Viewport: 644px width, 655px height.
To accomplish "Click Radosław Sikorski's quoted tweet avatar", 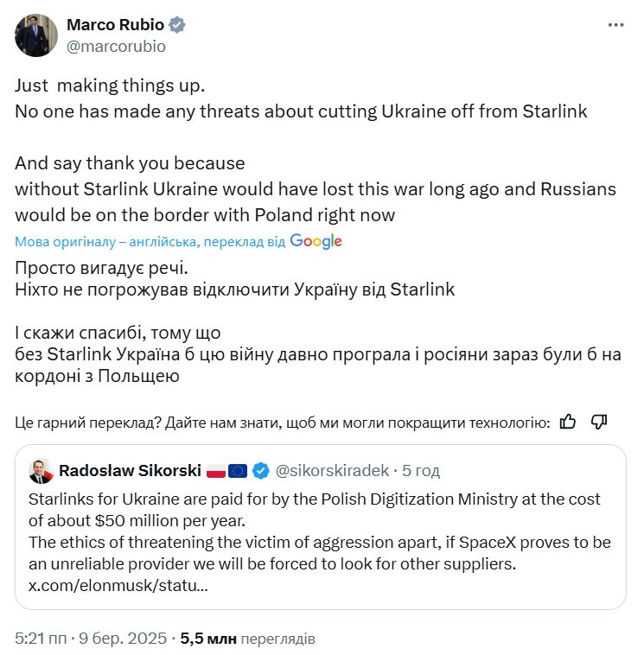I will pyautogui.click(x=40, y=471).
